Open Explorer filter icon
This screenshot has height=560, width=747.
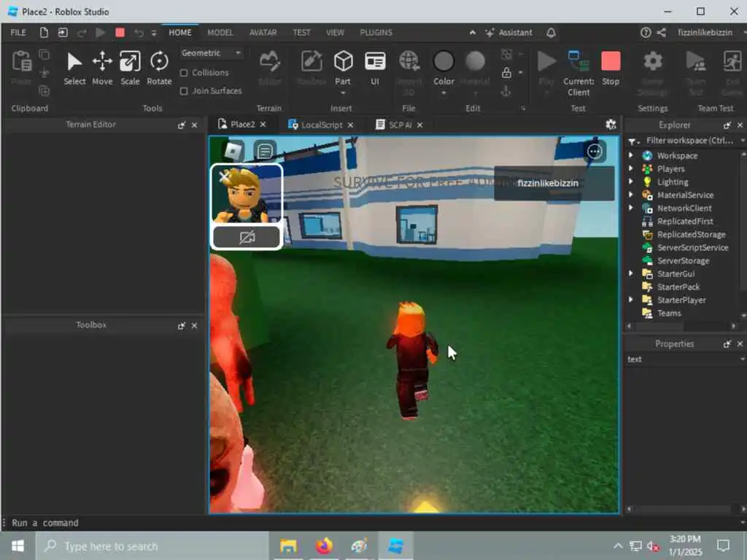point(632,141)
